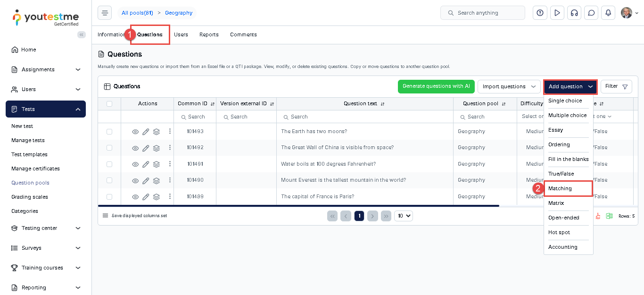Tick the checkbox for question 101490
The width and height of the screenshot is (644, 295).
[x=109, y=180]
